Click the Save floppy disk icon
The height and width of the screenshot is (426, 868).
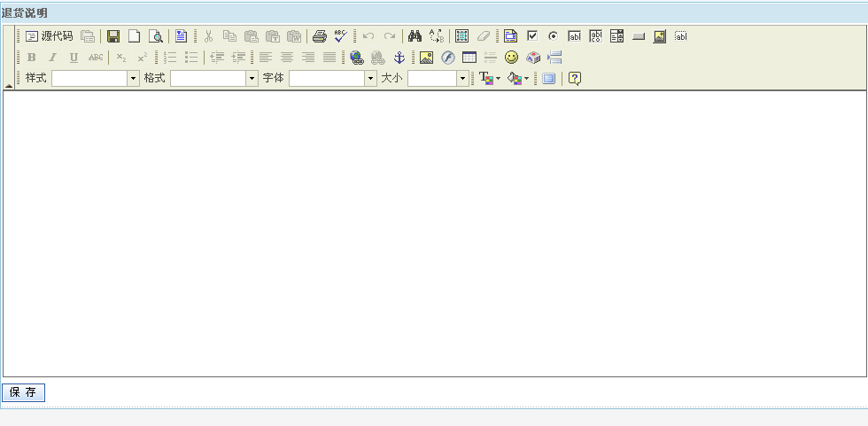(113, 36)
